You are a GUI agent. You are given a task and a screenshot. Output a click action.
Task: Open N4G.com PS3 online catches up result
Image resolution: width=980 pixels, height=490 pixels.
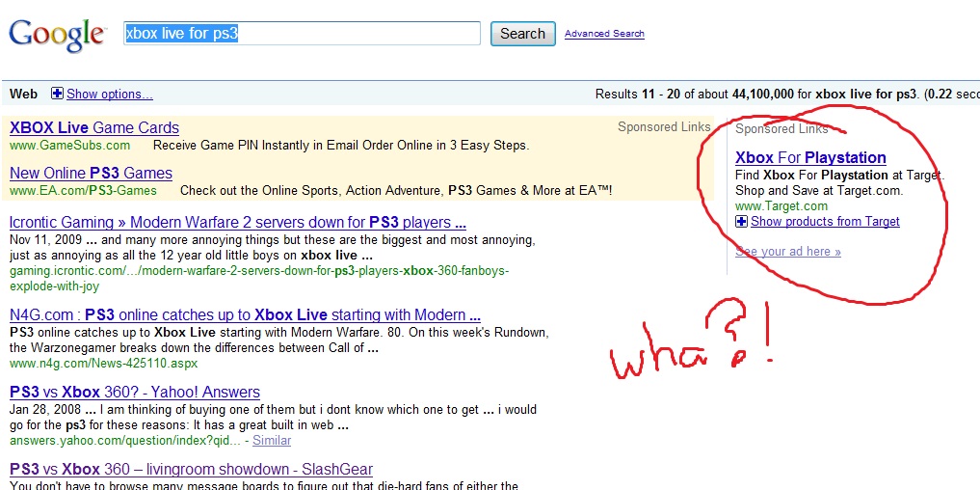[245, 314]
